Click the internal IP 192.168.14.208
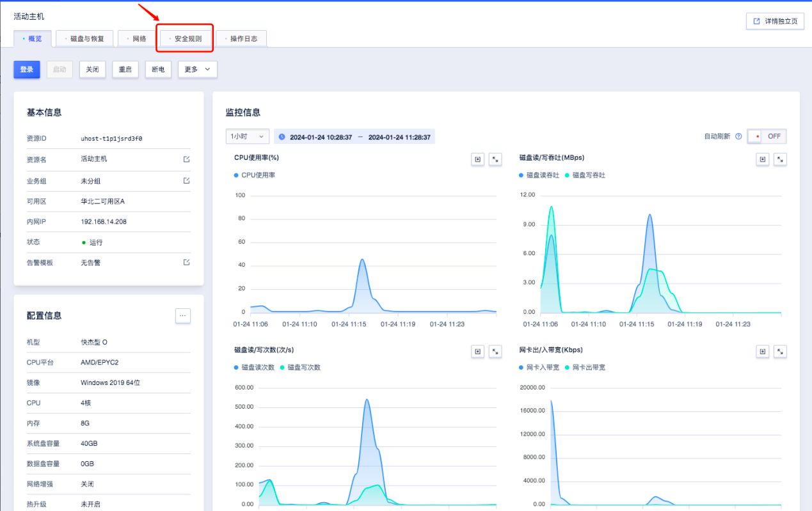The width and height of the screenshot is (812, 511). tap(104, 221)
